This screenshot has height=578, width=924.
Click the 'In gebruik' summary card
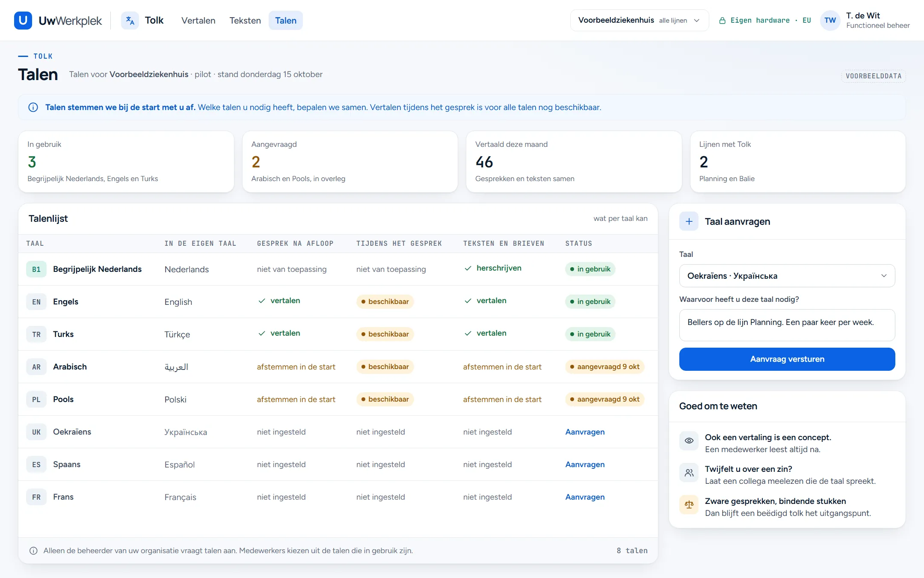coord(126,161)
